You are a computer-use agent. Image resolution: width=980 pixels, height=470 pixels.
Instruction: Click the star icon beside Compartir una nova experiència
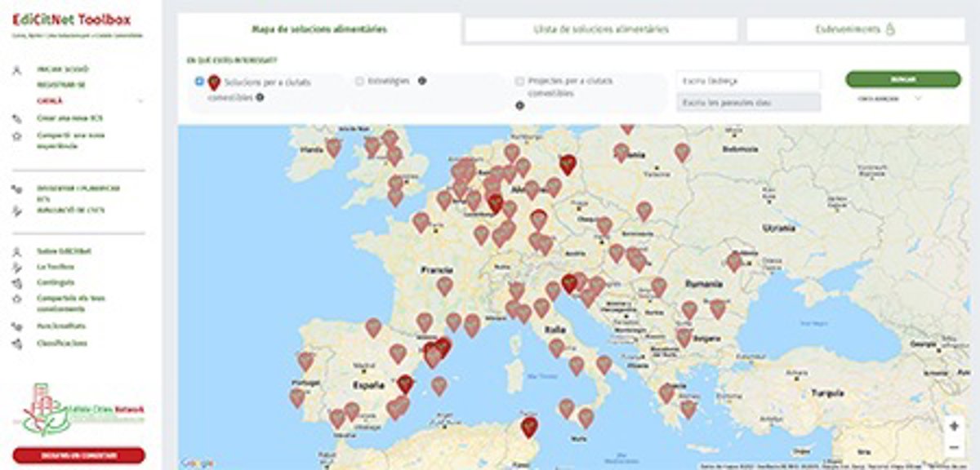point(16,136)
